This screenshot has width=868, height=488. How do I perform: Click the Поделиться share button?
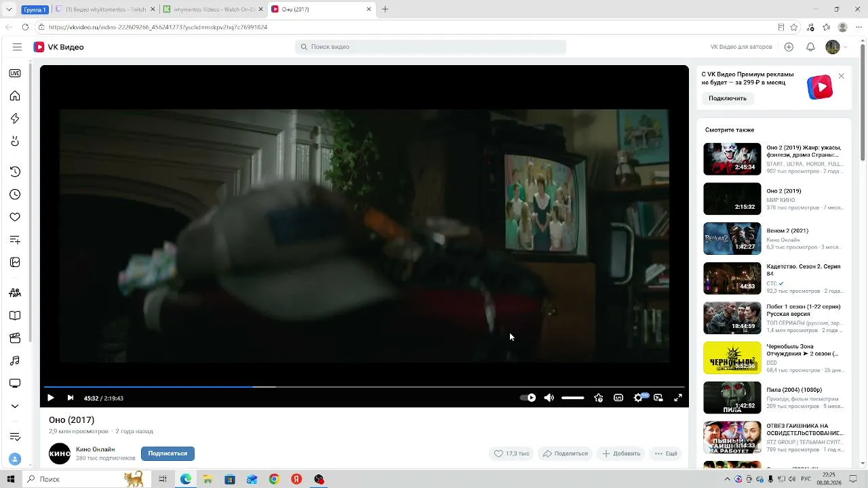click(566, 453)
